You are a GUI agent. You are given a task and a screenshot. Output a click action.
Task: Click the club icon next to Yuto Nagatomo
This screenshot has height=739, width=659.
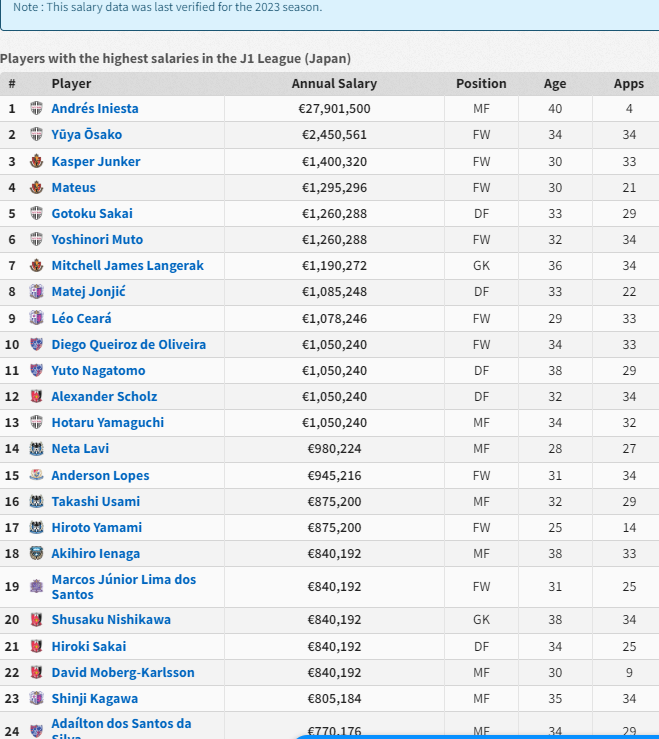point(37,371)
